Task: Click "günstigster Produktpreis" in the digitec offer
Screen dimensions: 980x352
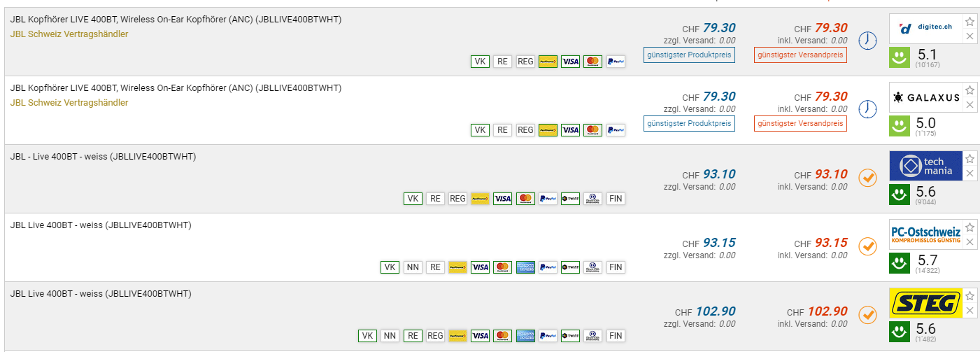Action: [689, 55]
